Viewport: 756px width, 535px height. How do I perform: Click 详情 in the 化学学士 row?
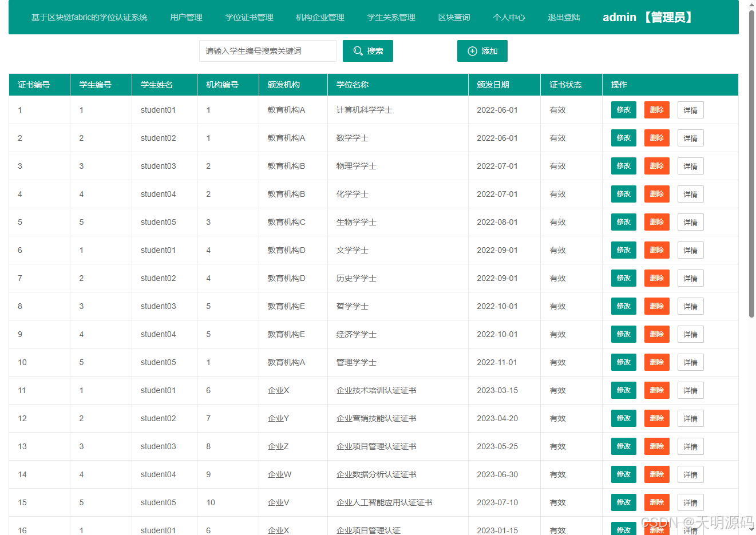691,194
